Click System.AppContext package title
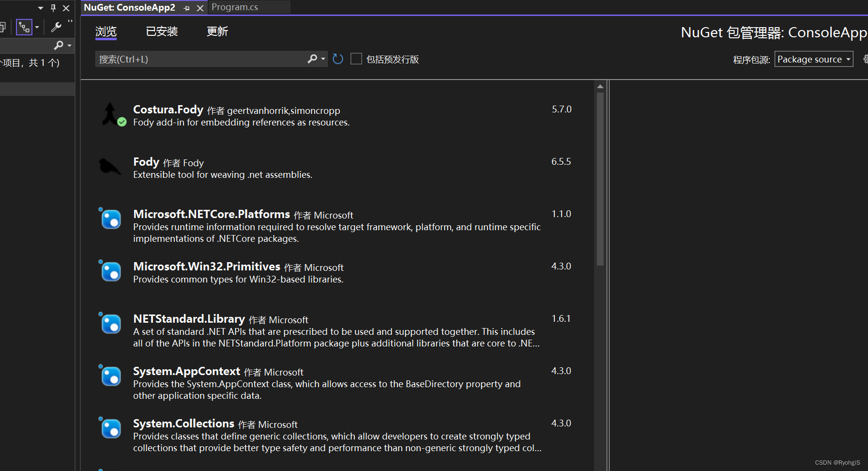 click(x=186, y=371)
